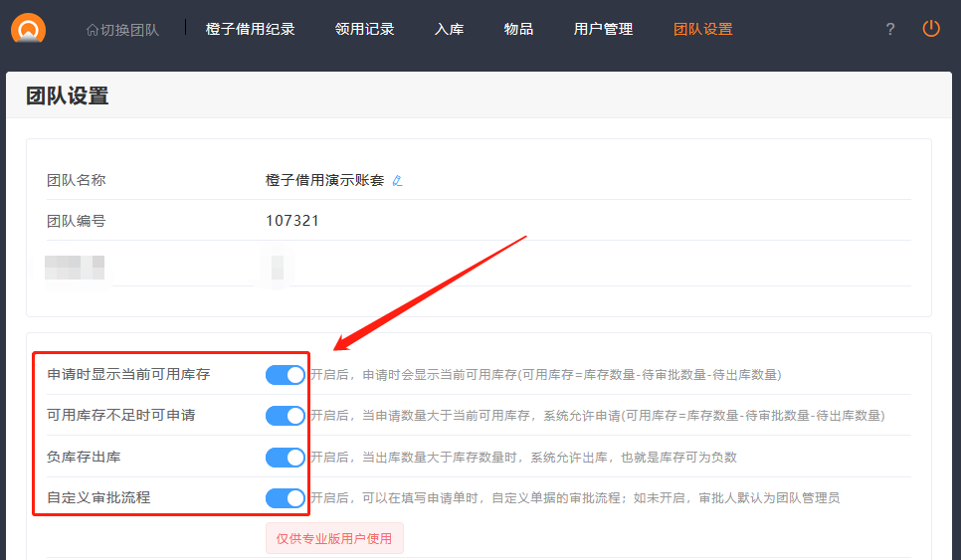Select the 物品 menu item
Viewport: 961px width, 560px height.
click(519, 30)
